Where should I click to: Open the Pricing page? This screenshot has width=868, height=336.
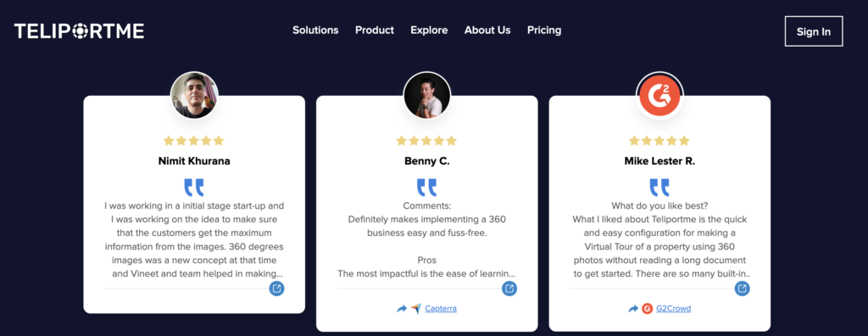click(x=544, y=30)
